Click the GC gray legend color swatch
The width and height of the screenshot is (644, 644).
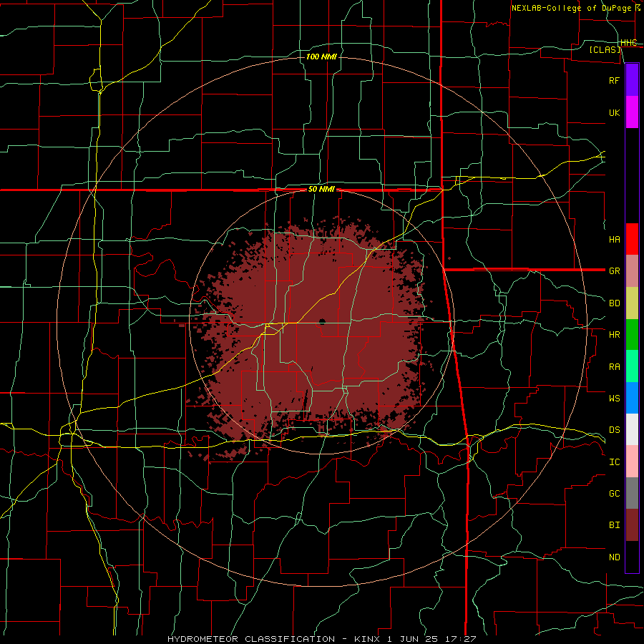(632, 493)
